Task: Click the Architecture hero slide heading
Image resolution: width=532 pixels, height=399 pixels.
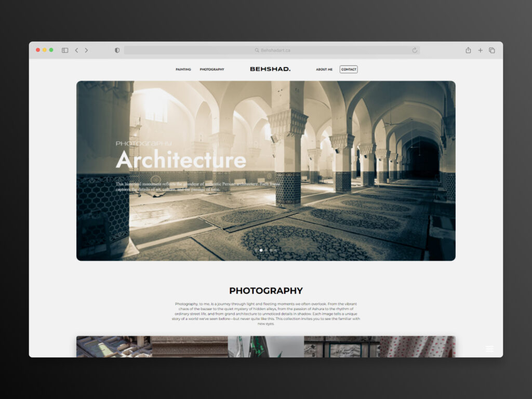Action: click(181, 160)
